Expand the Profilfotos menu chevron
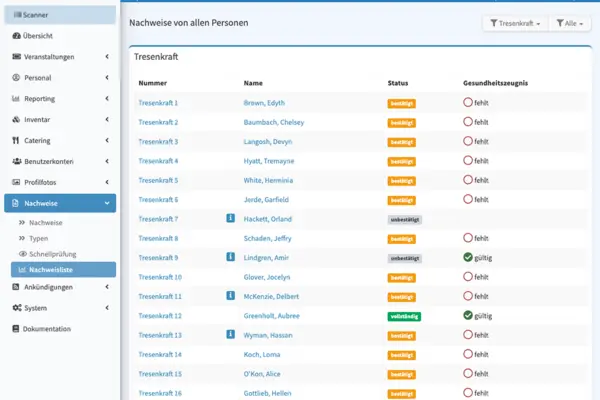The image size is (600, 400). coord(107,182)
